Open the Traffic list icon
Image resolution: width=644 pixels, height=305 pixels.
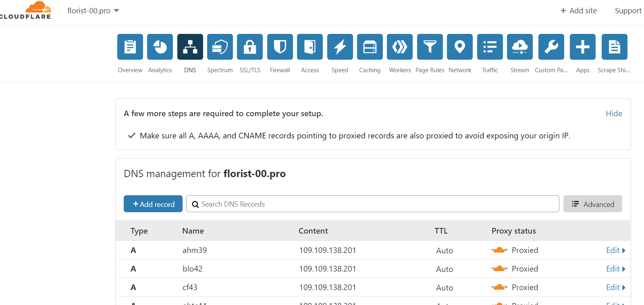[x=490, y=47]
